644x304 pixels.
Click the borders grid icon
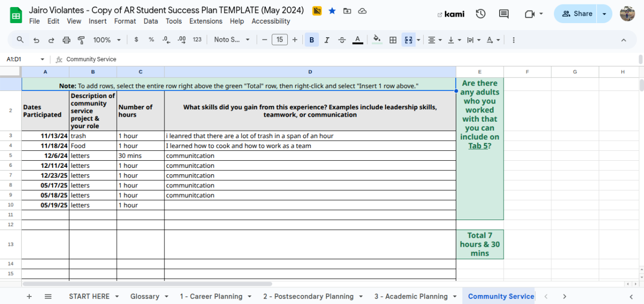(x=393, y=40)
